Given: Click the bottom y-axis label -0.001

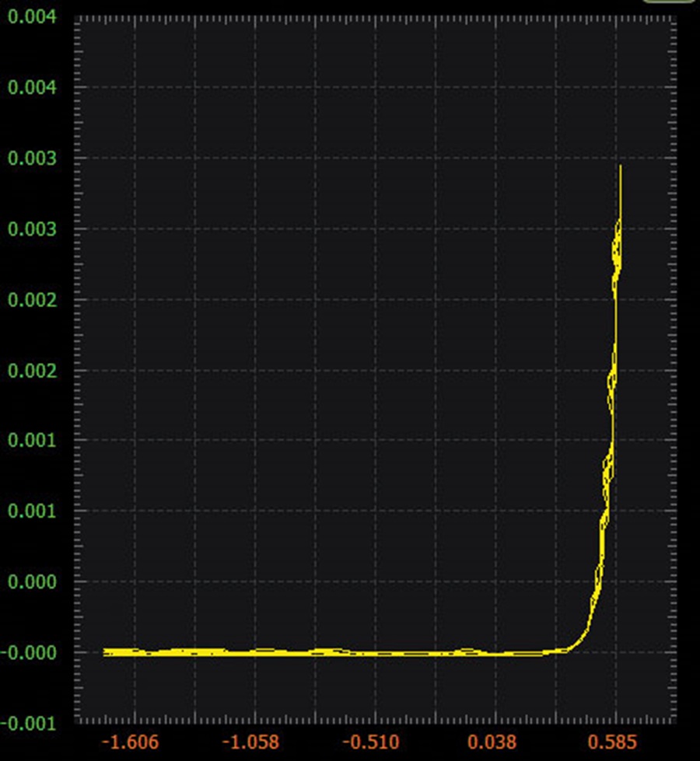Looking at the screenshot, I should 28,724.
